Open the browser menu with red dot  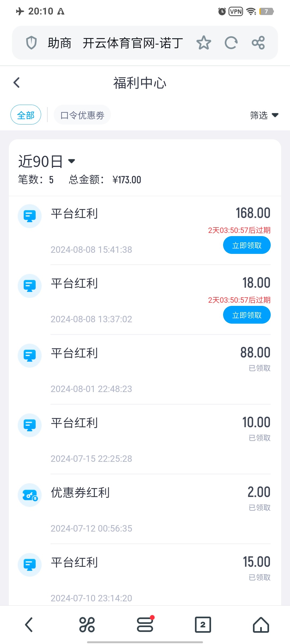pyautogui.click(x=145, y=625)
